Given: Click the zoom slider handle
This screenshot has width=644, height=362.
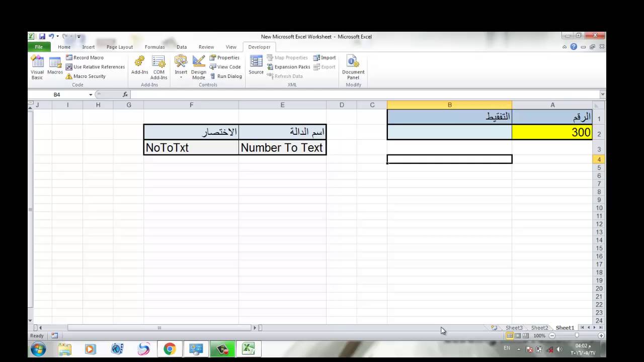Looking at the screenshot, I should 577,335.
